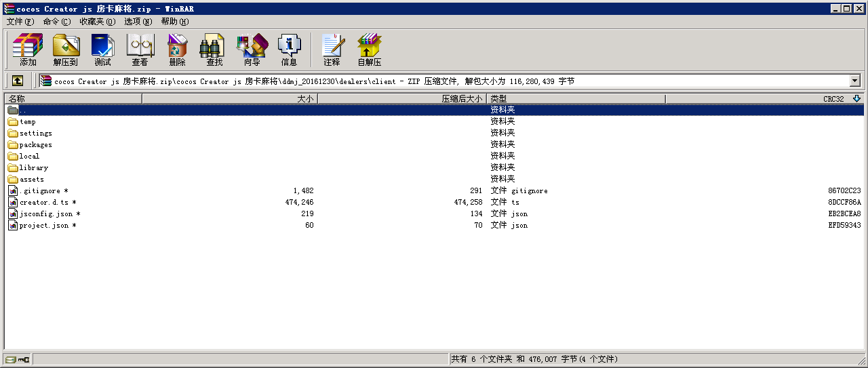Open the 查看 (View) toolbar tool

pyautogui.click(x=140, y=49)
